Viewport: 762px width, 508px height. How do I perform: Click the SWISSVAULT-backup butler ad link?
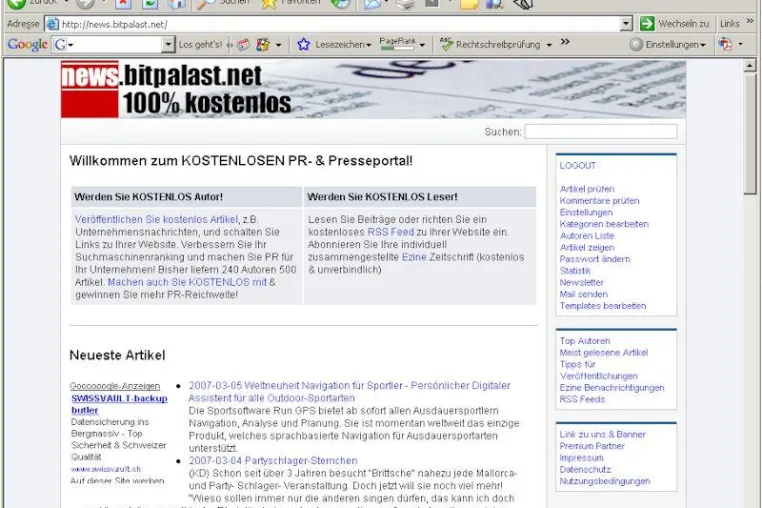coord(119,404)
